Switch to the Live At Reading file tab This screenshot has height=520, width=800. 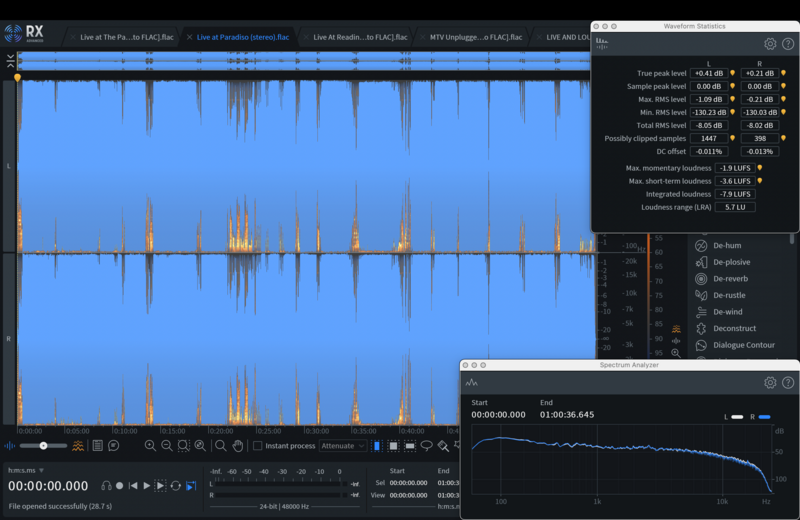(x=358, y=37)
